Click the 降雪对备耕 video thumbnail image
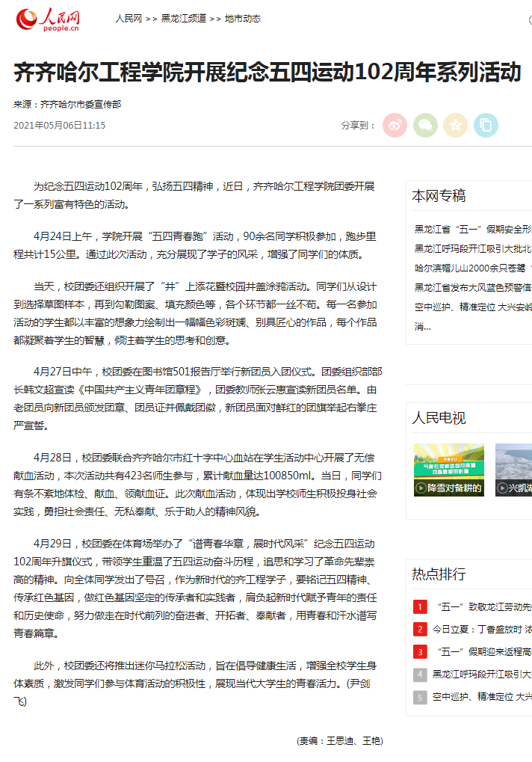Screen dimensions: 532x762 448,464
